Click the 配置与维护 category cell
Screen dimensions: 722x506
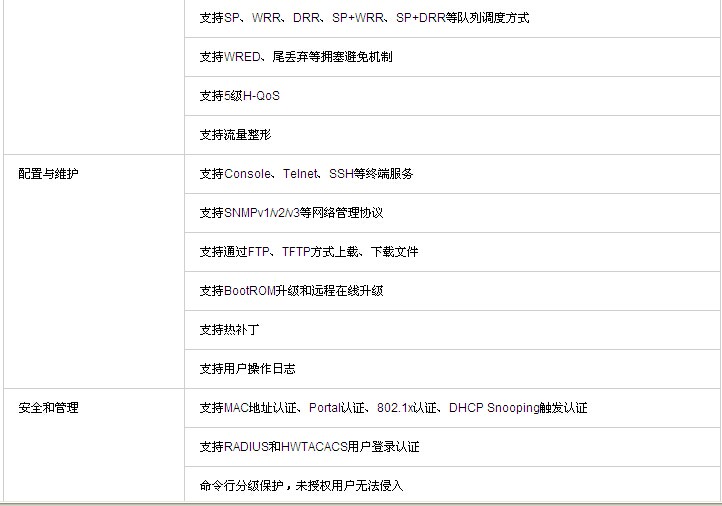48,174
